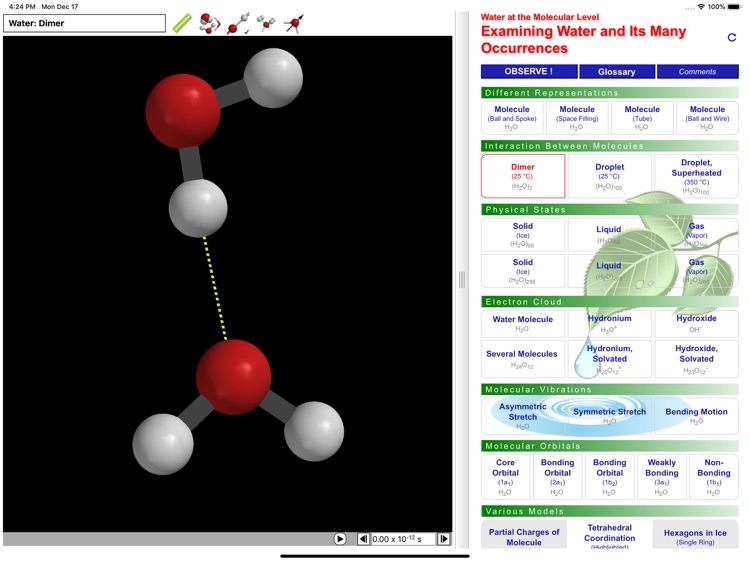The image size is (750, 562).
Task: Show Several Molecules electron cloud
Action: (x=523, y=358)
